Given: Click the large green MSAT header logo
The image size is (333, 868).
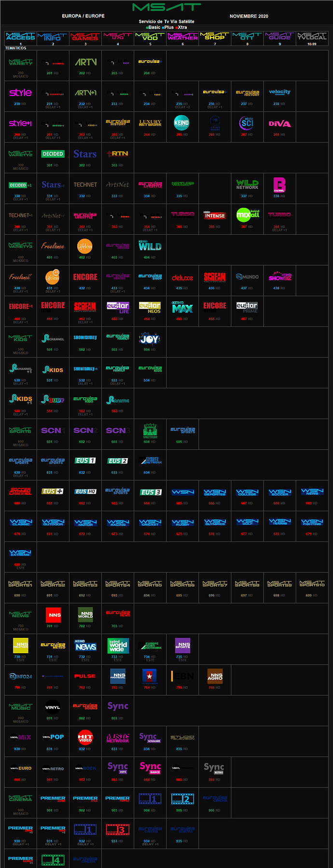Looking at the screenshot, I should [166, 7].
